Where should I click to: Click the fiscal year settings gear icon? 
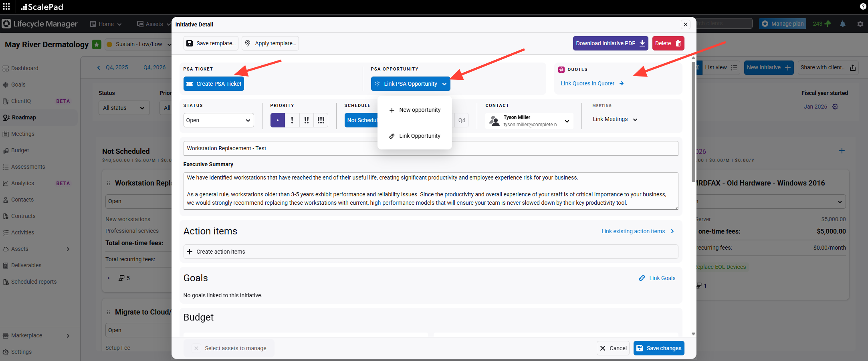tap(835, 107)
